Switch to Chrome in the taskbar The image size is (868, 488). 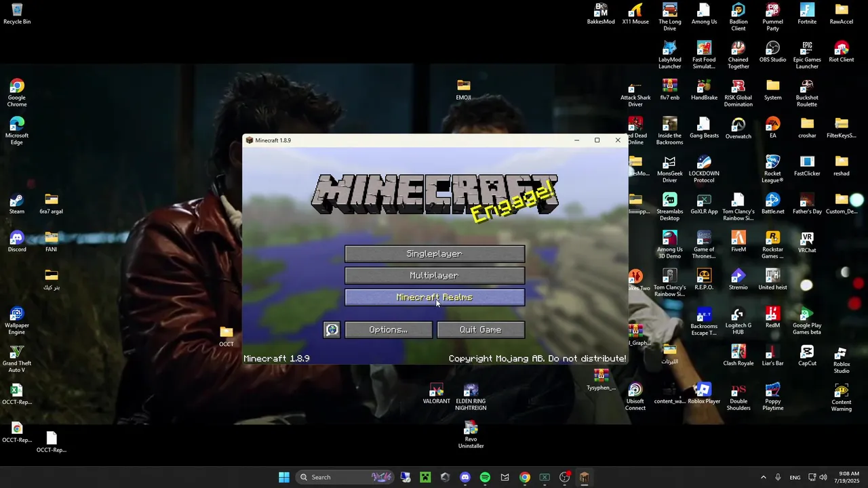(525, 477)
